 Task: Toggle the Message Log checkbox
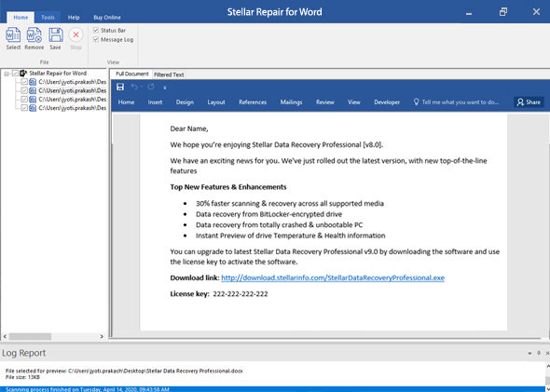coord(96,40)
